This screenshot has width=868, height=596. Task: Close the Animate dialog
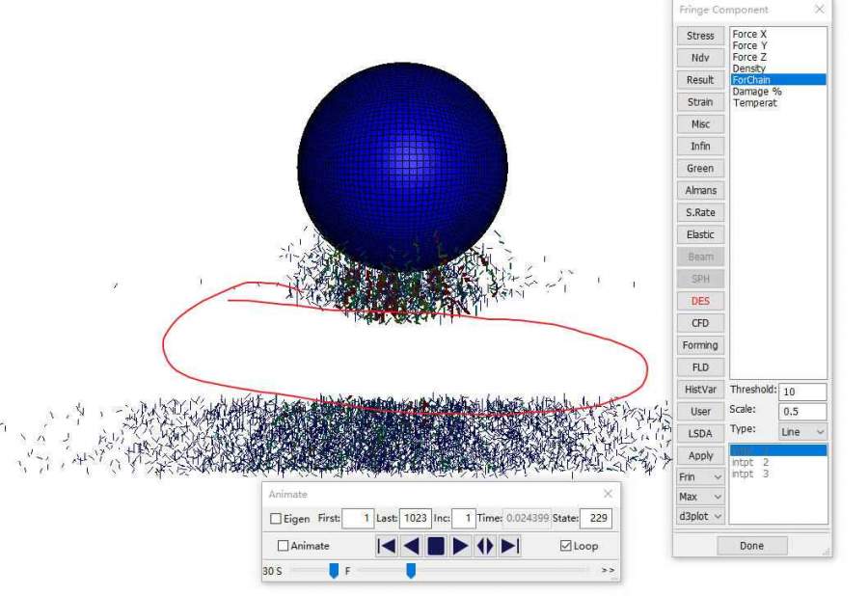point(608,494)
